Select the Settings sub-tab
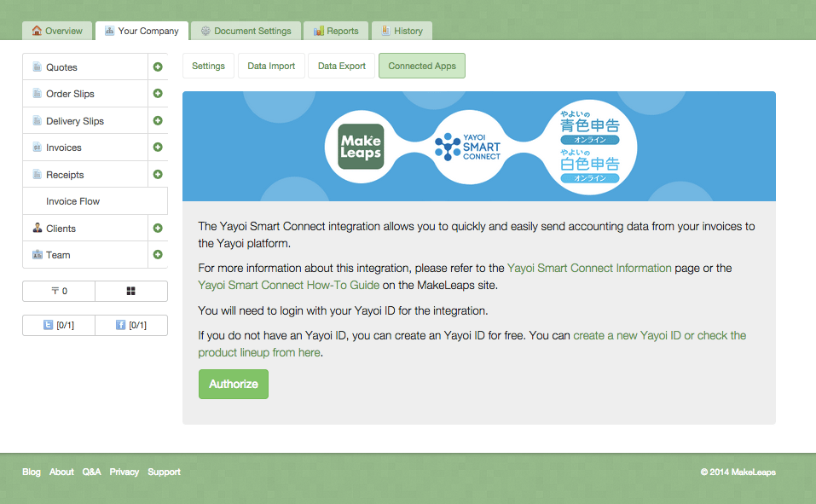Screen dimensions: 816x504 click(208, 66)
